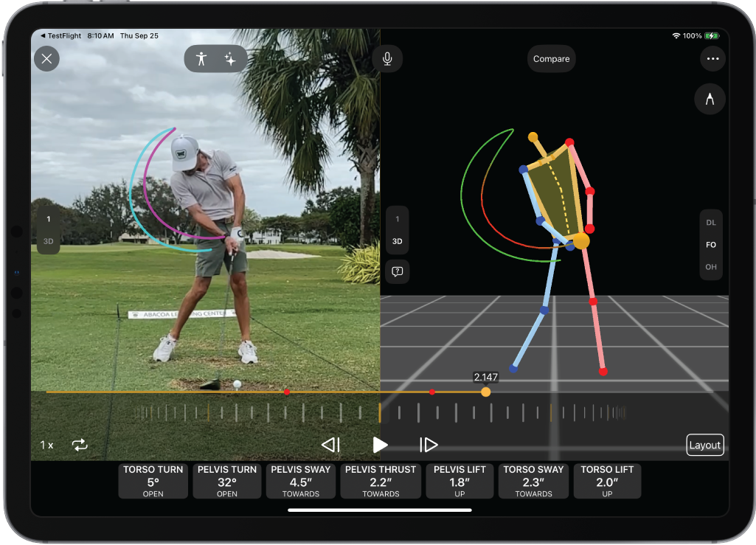Tap the compass orientation icon
The image size is (756, 545).
pyautogui.click(x=710, y=99)
